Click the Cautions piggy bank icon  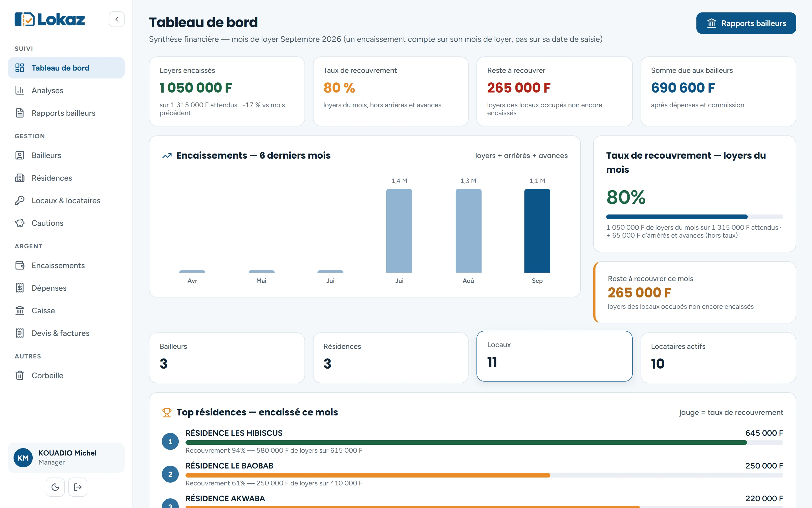click(x=20, y=223)
